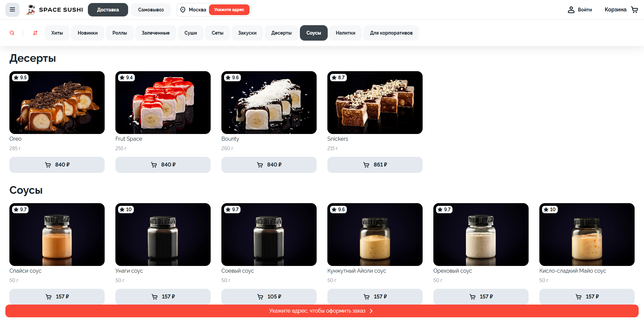Open the cart icon in header
Image resolution: width=644 pixels, height=320 pixels.
(x=634, y=10)
